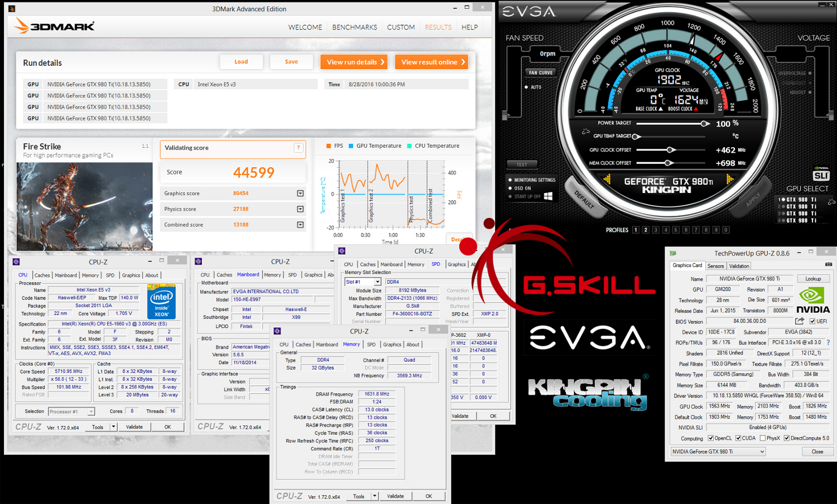Screen dimensions: 837x504
Task: Click the Fire Strike benchmark thumbnail
Action: 84,206
